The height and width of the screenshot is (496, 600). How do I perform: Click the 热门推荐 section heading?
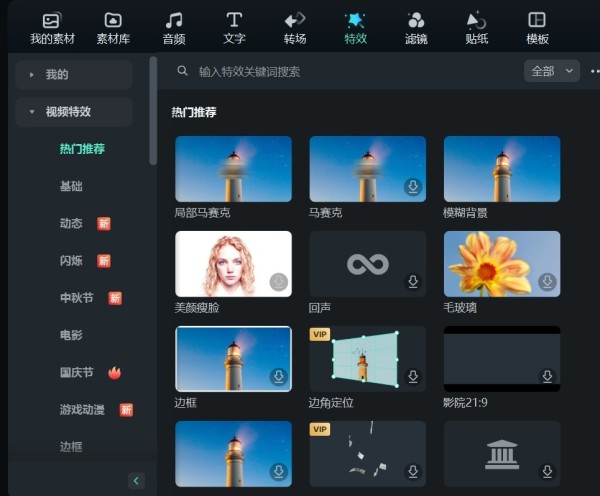pos(194,112)
